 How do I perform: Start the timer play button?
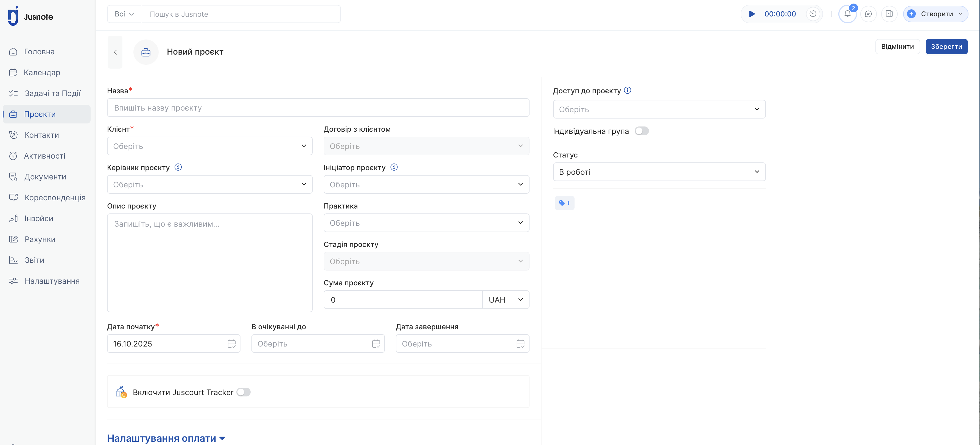(752, 14)
